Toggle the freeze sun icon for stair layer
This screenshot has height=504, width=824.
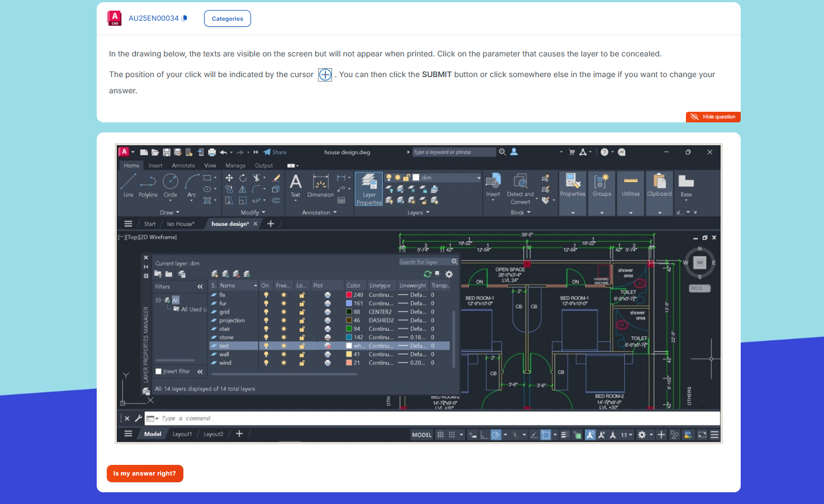click(x=283, y=329)
